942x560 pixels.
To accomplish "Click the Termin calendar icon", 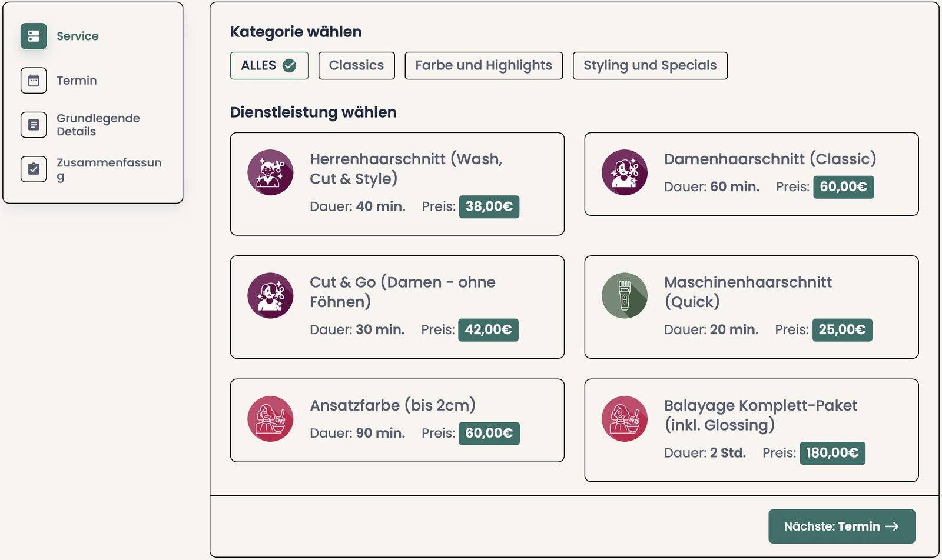I will [34, 81].
